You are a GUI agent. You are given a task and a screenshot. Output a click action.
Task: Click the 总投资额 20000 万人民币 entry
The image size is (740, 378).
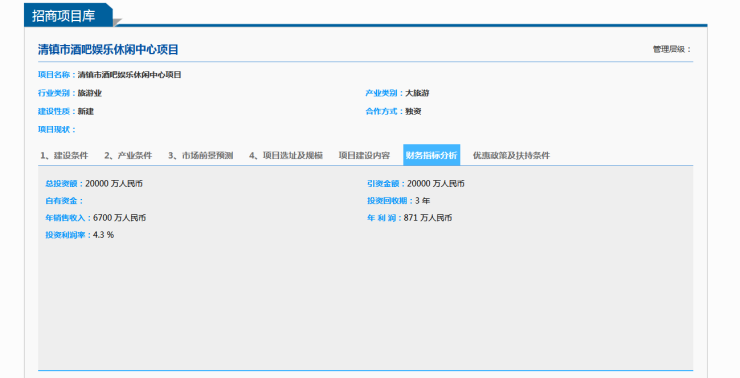94,184
